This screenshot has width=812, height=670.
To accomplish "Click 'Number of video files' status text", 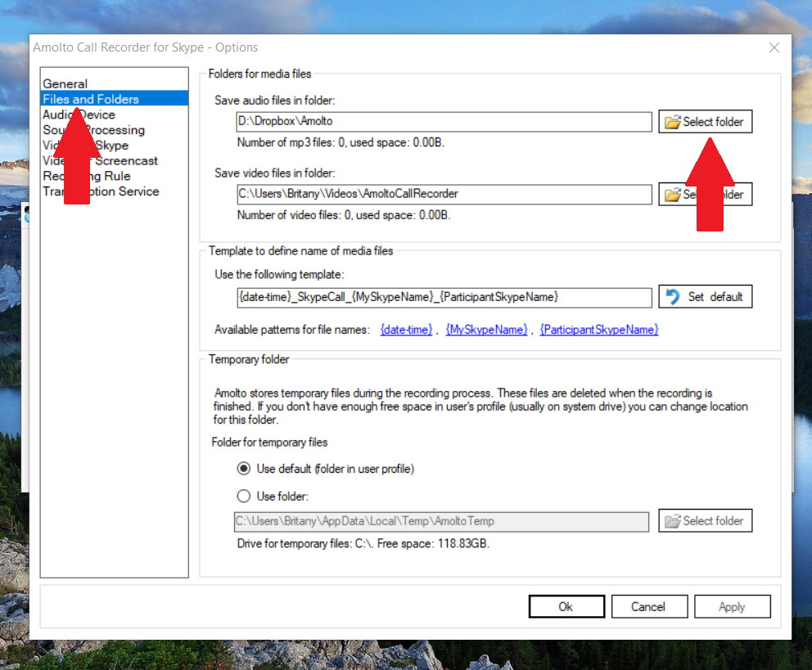I will 344,214.
